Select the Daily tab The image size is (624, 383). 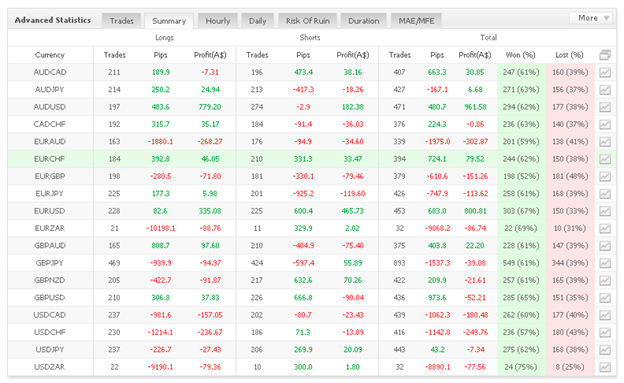pyautogui.click(x=257, y=21)
